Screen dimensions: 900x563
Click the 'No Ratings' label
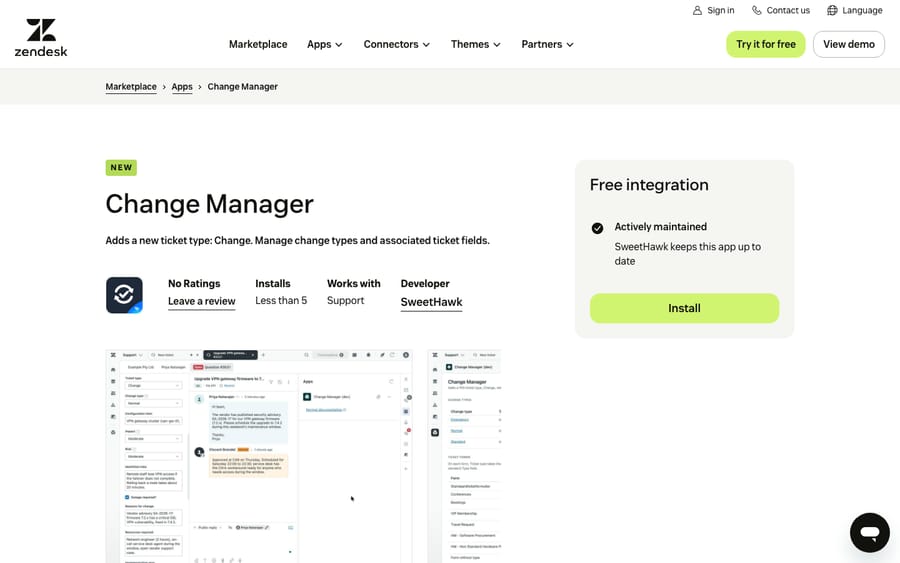click(x=194, y=284)
